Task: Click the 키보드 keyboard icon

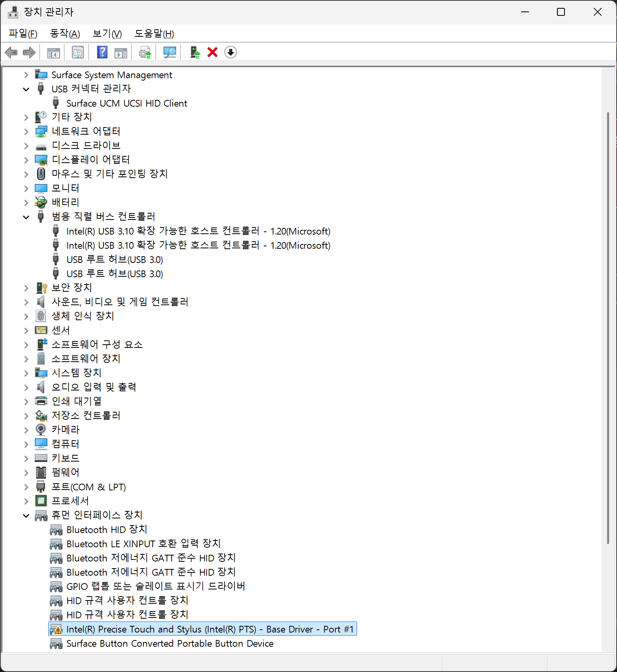Action: [x=41, y=458]
